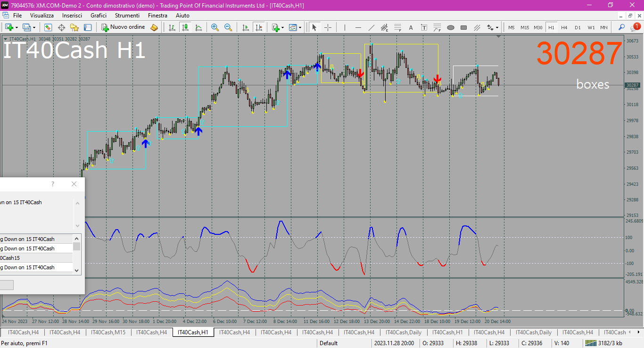Open the Navigator star-folder icon
The image size is (644, 348).
pos(74,27)
